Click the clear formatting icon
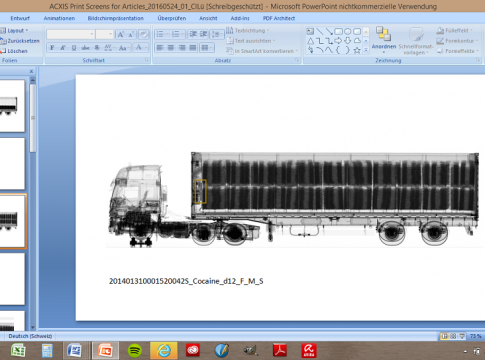 144,34
